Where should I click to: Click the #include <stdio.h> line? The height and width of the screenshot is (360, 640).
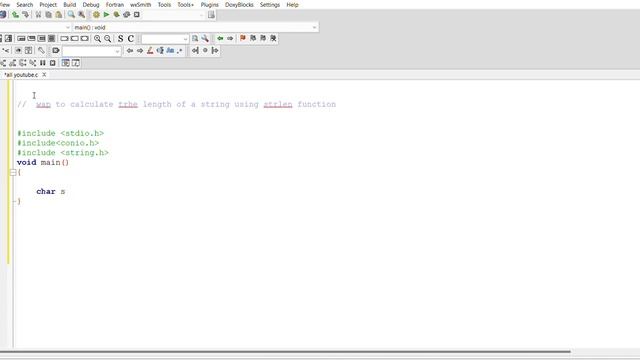coord(60,133)
